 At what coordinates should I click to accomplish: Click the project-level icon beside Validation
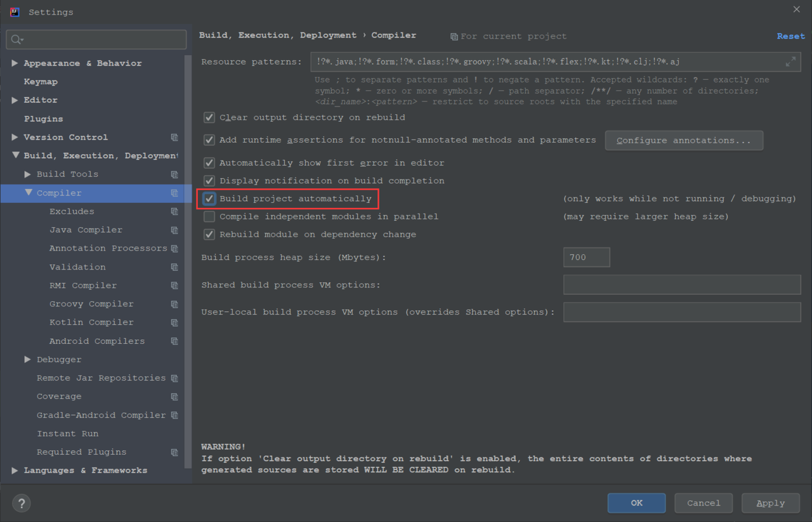pyautogui.click(x=174, y=267)
